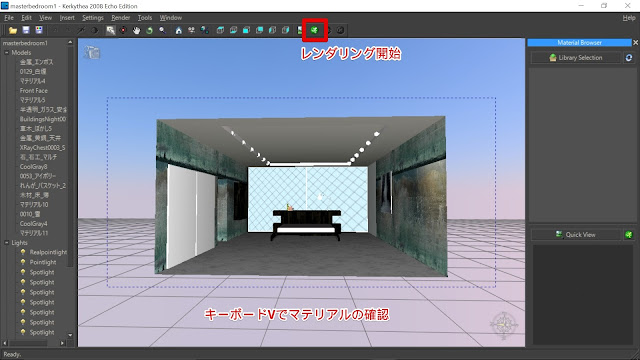
Task: Click the cube icon in viewport corner
Action: click(92, 52)
